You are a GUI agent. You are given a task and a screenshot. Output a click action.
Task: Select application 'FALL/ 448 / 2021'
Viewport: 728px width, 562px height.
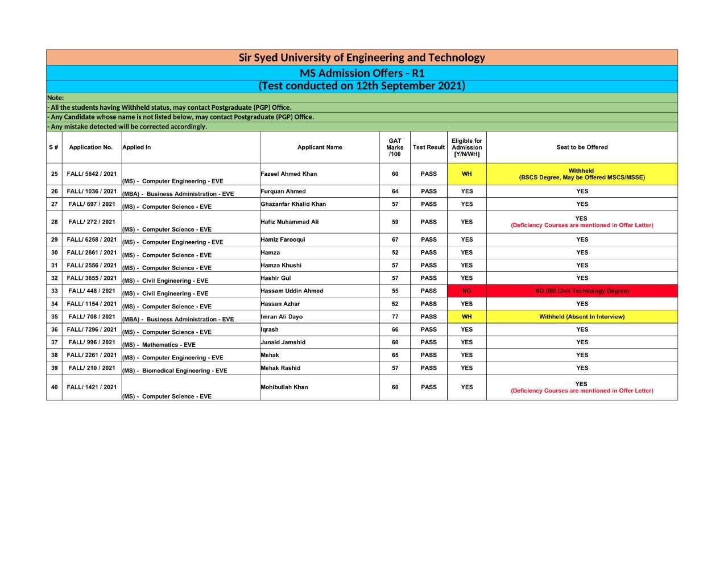point(92,291)
